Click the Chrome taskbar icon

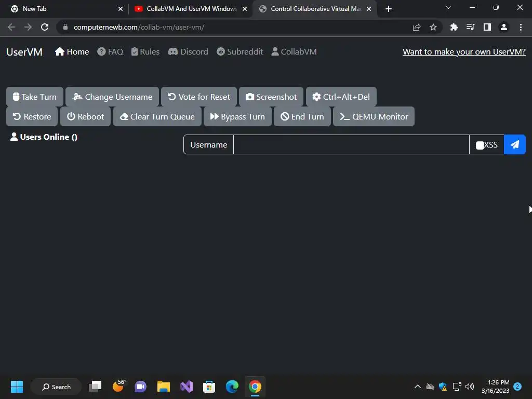pos(255,387)
